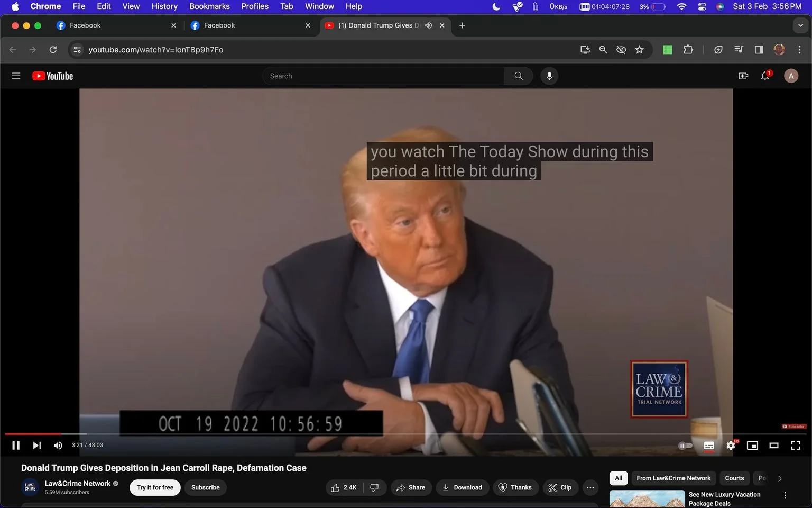
Task: Open the History menu
Action: (164, 6)
